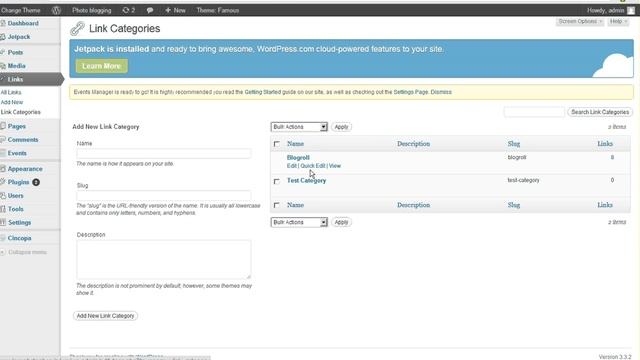Click the Tools sidebar icon
This screenshot has width=640, height=360.
3,209
